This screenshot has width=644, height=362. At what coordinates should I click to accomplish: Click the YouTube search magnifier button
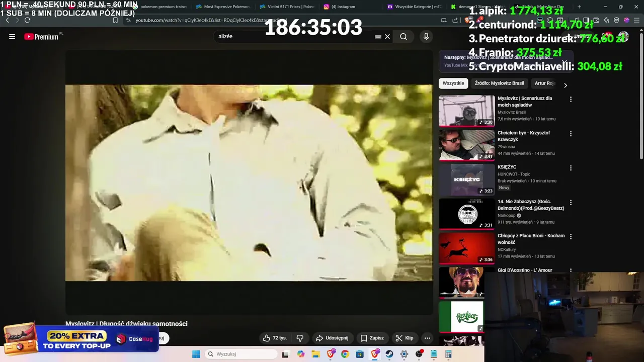[404, 37]
